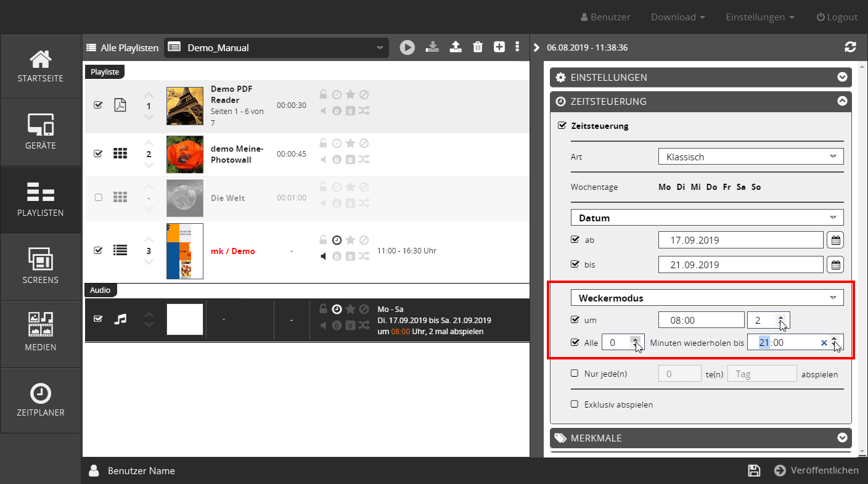Viewport: 868px width, 484px height.
Task: Open the Demo_Manual playlist dropdown
Action: 276,47
